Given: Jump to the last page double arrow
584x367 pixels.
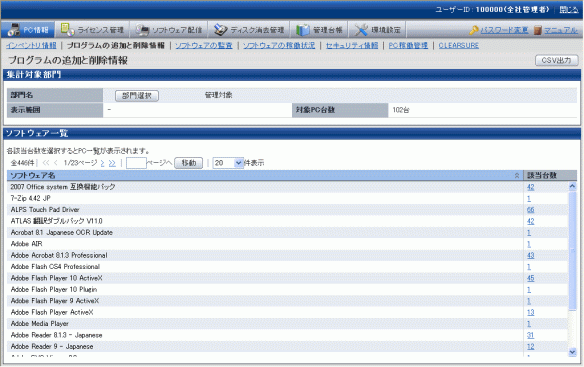Looking at the screenshot, I should point(112,163).
